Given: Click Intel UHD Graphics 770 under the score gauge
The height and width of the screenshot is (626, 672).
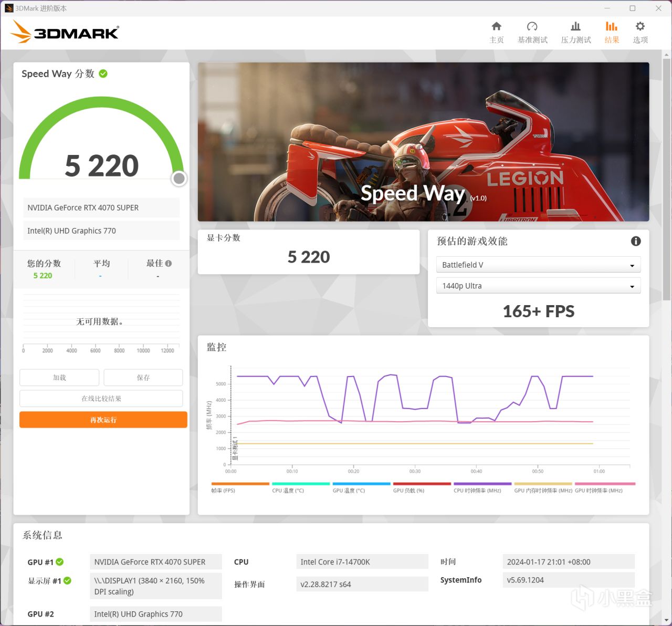Looking at the screenshot, I should click(101, 231).
